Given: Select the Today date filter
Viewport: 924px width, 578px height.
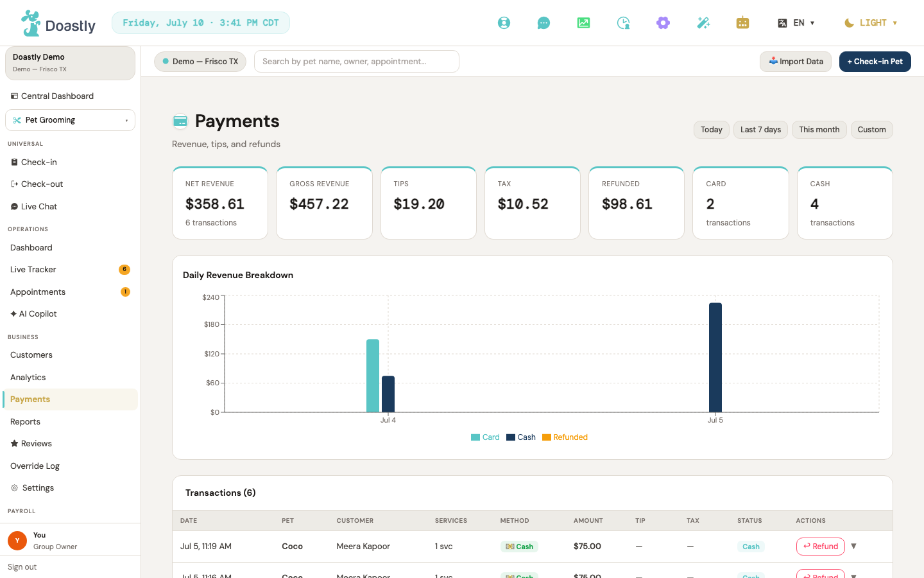Looking at the screenshot, I should click(712, 130).
